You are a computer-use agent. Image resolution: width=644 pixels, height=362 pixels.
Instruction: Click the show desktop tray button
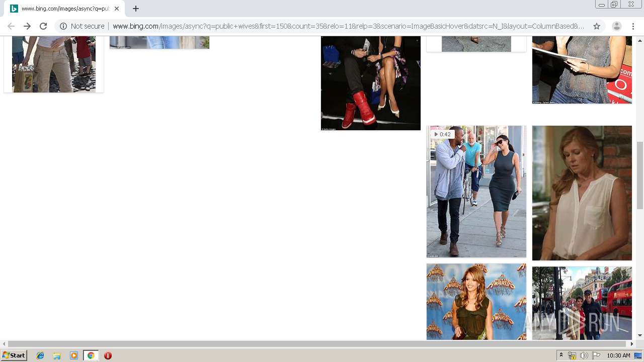638,355
